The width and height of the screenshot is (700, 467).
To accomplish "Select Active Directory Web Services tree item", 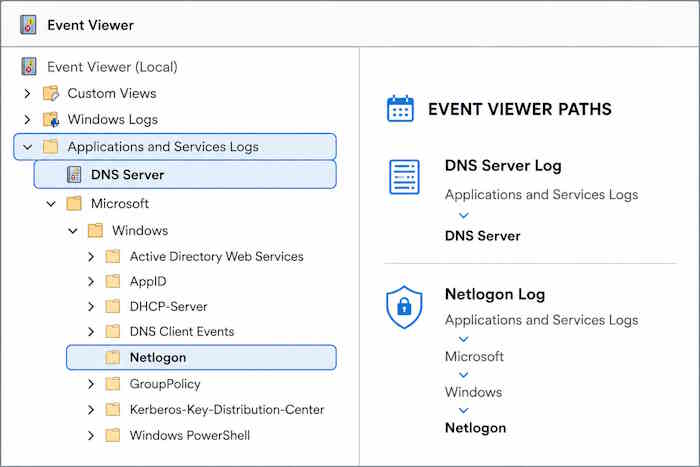I will coord(217,256).
